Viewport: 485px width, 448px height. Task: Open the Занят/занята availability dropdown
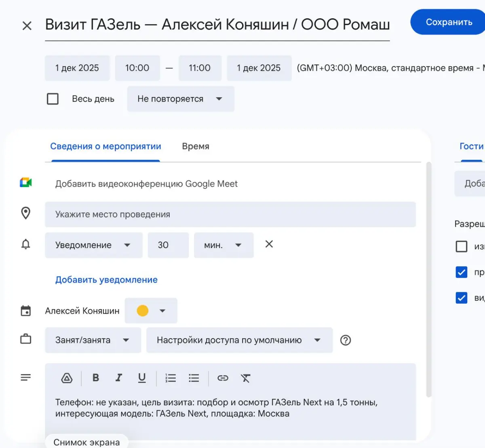click(x=93, y=340)
